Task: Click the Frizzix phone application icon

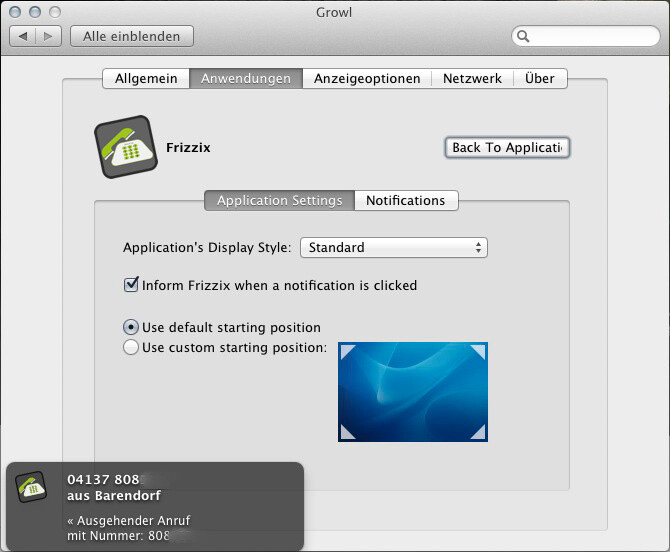Action: (126, 147)
